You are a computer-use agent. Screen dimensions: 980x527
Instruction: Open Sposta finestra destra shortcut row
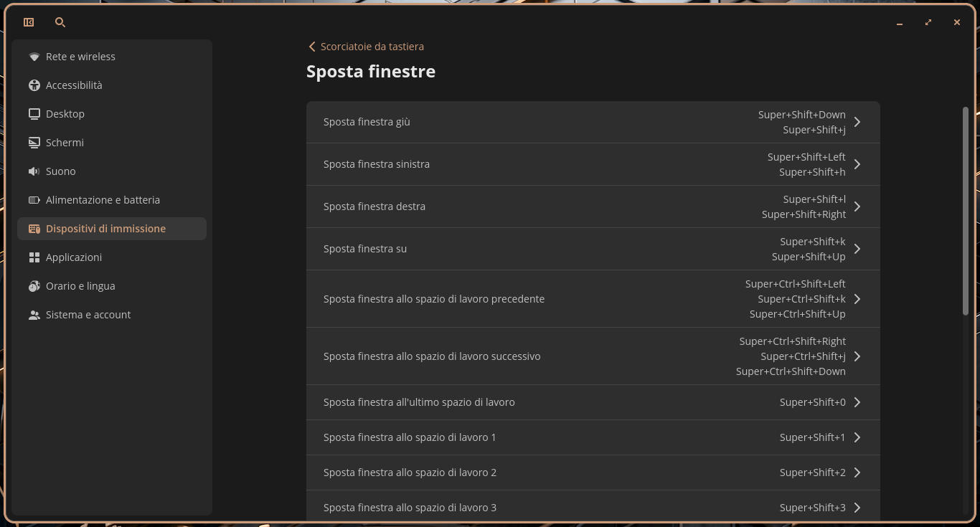click(593, 206)
